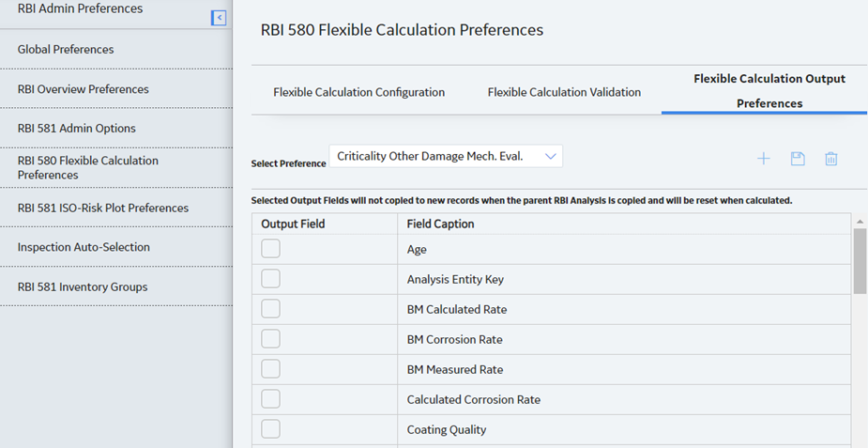This screenshot has width=868, height=448.
Task: Tick the BM Corrosion Rate checkbox
Action: [x=270, y=339]
